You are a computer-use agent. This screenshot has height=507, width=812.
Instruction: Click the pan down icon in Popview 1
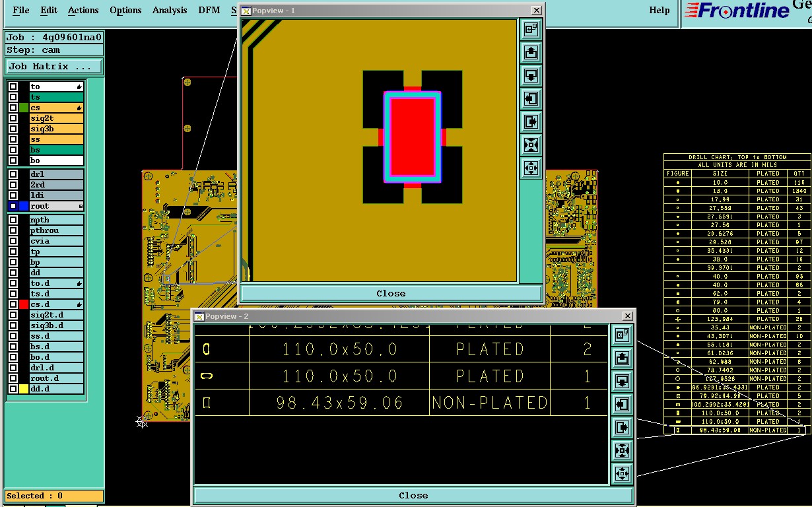[531, 75]
